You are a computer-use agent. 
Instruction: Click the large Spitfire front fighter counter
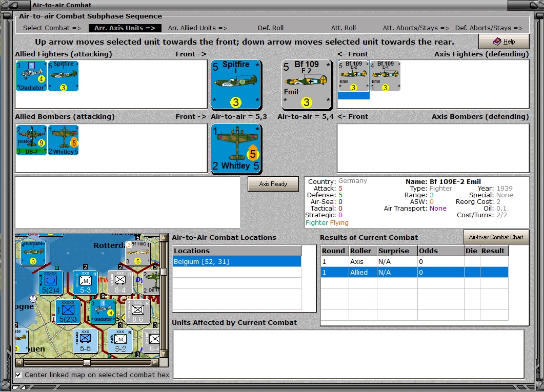coord(236,85)
